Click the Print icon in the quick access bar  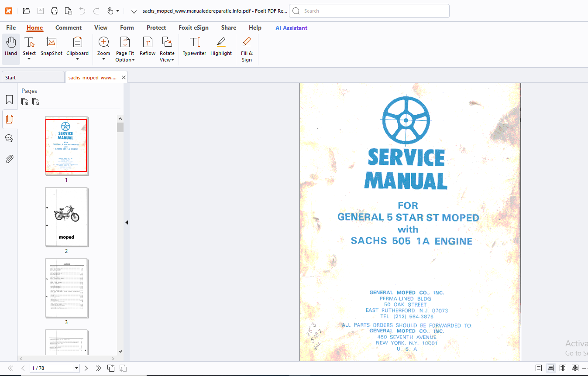pos(55,11)
